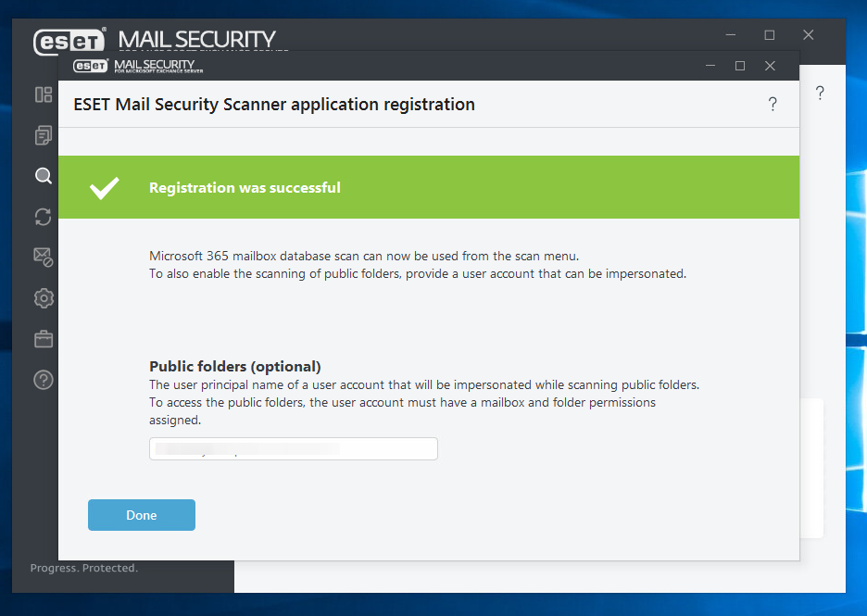This screenshot has height=616, width=867.
Task: Click the registration dialog's help question mark
Action: tap(773, 105)
